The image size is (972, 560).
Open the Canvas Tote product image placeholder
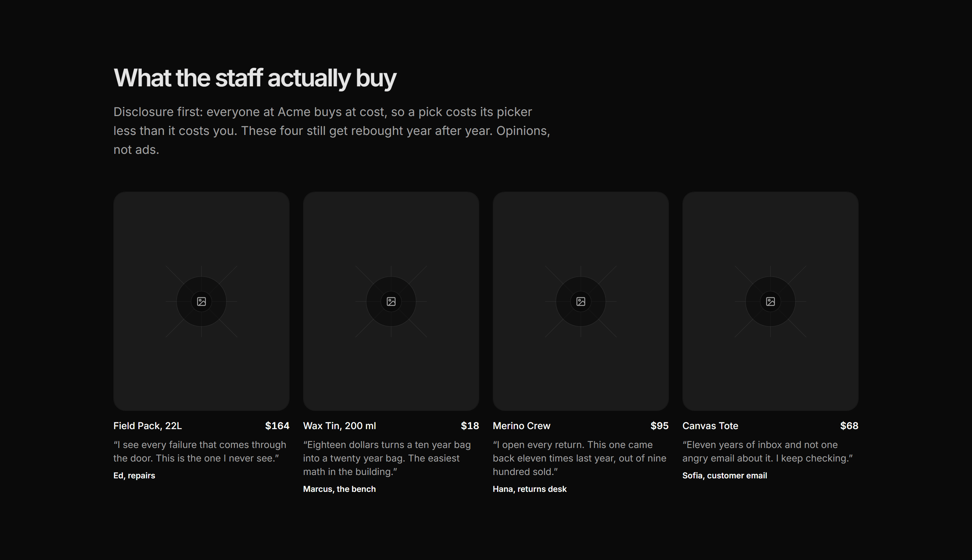pyautogui.click(x=771, y=301)
